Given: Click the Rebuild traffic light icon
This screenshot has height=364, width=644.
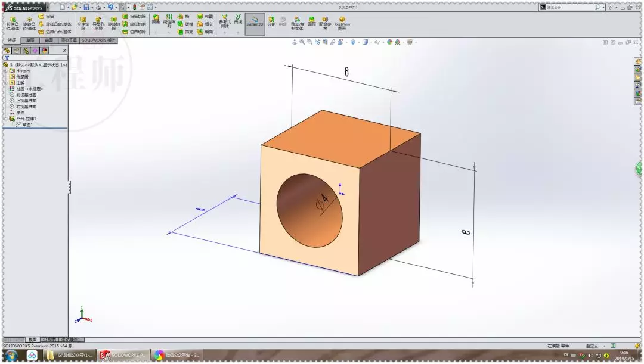Looking at the screenshot, I should click(x=134, y=7).
